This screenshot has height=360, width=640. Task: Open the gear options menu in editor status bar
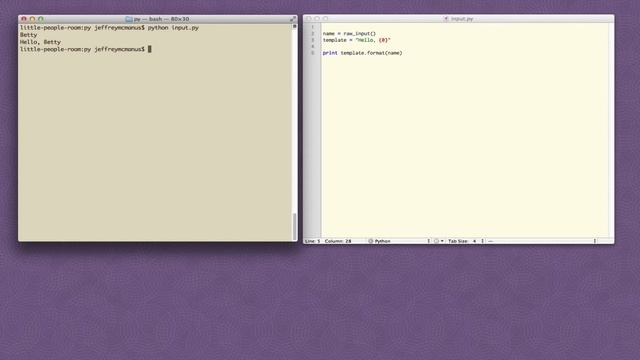438,241
